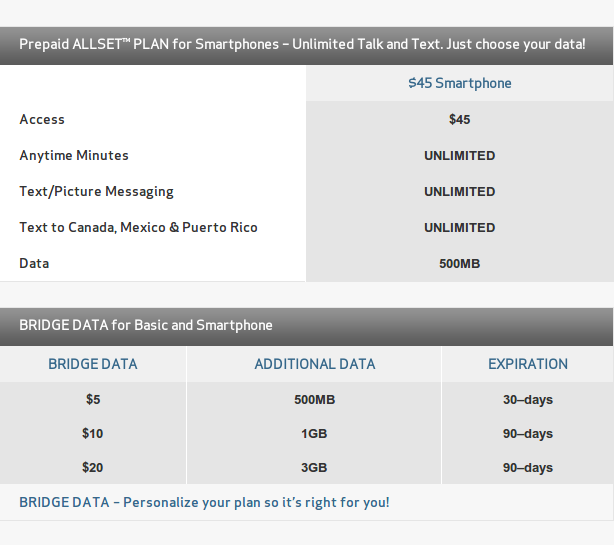Viewport: 614px width, 545px height.
Task: Click the BRIDGE DATA column heading
Action: click(93, 364)
